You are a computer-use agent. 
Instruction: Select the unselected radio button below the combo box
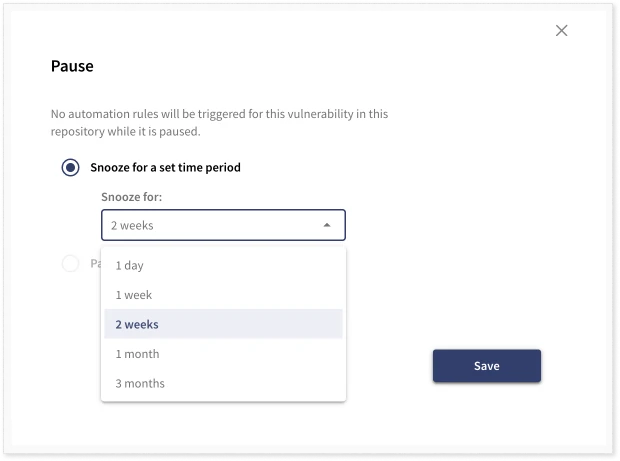point(70,263)
